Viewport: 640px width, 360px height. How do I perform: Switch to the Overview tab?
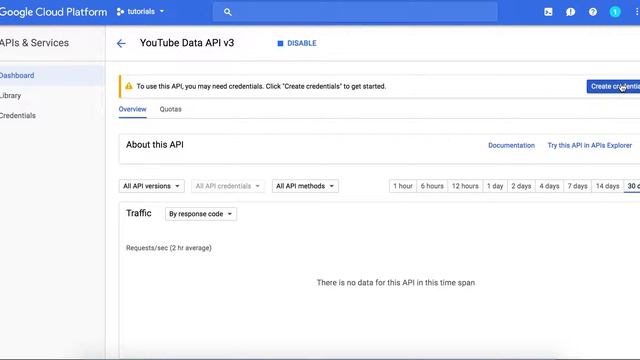coord(132,109)
